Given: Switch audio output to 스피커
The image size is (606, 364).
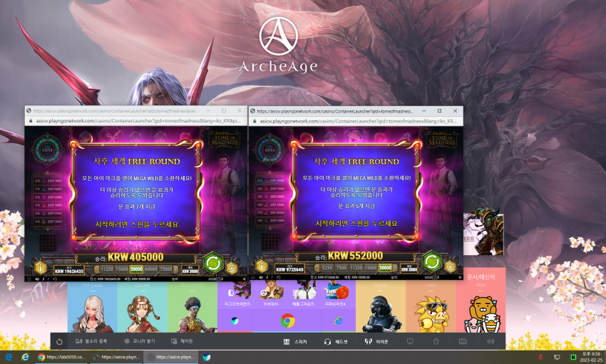Looking at the screenshot, I should pyautogui.click(x=295, y=342).
